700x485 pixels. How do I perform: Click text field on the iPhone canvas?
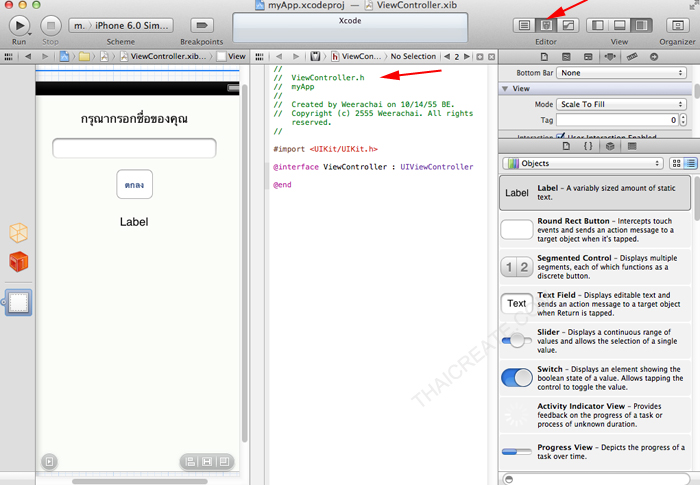click(x=134, y=148)
